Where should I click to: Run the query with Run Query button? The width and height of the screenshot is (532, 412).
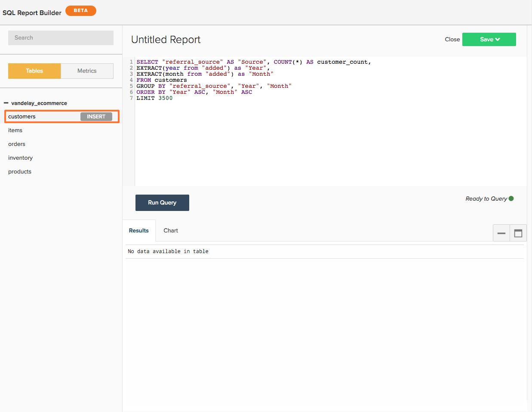[x=162, y=203]
